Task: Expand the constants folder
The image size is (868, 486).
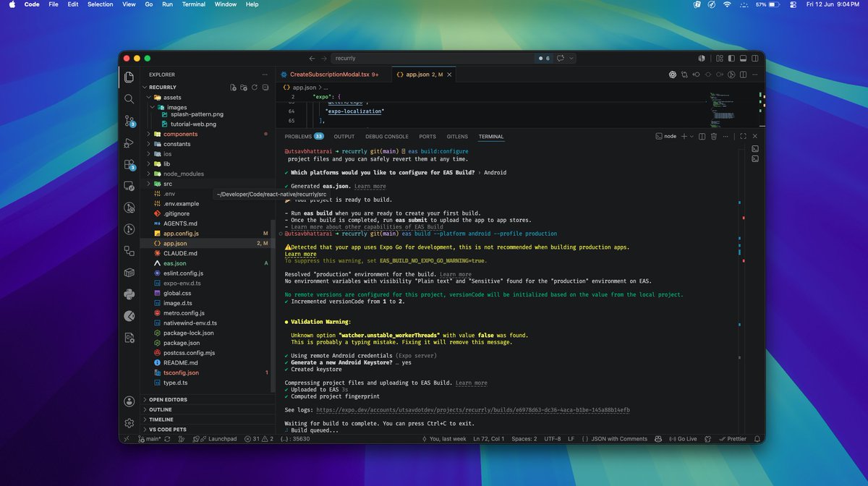Action: [x=176, y=144]
